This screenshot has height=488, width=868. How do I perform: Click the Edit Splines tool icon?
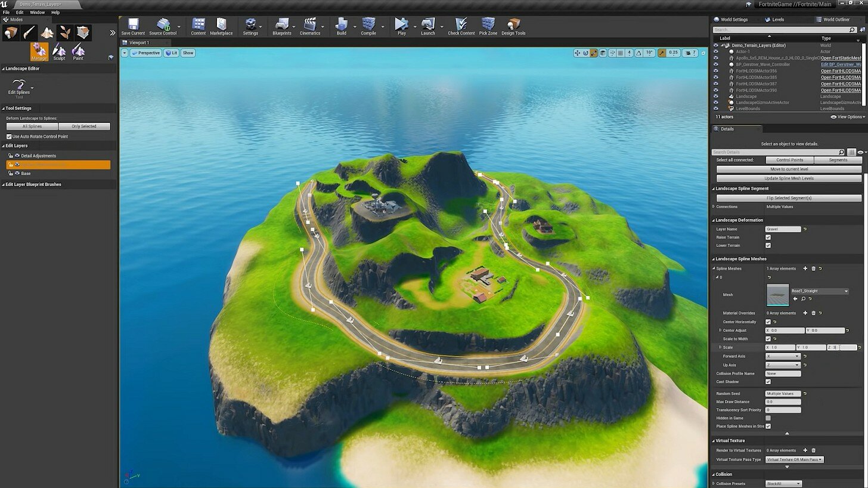19,87
